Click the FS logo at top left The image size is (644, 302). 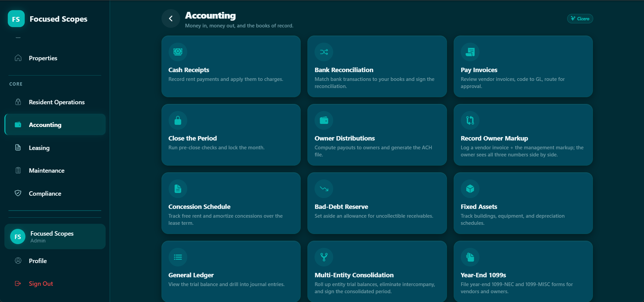click(16, 19)
